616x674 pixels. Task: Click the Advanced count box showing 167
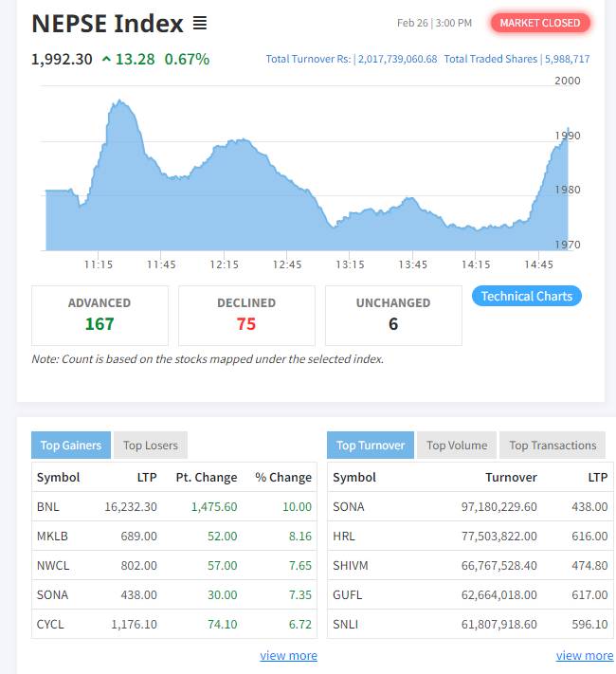coord(100,316)
